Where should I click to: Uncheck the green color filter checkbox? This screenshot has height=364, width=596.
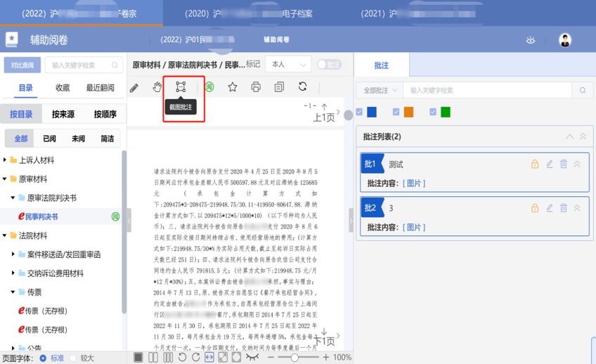pyautogui.click(x=432, y=112)
